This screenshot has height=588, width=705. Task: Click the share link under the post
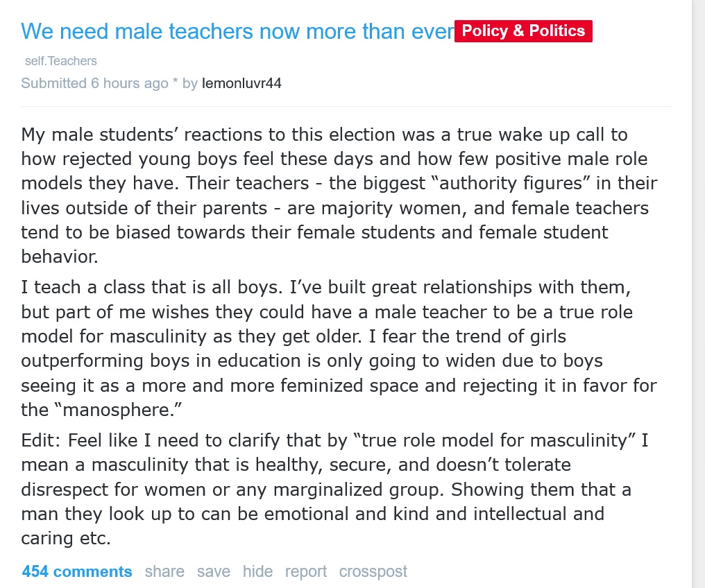164,571
